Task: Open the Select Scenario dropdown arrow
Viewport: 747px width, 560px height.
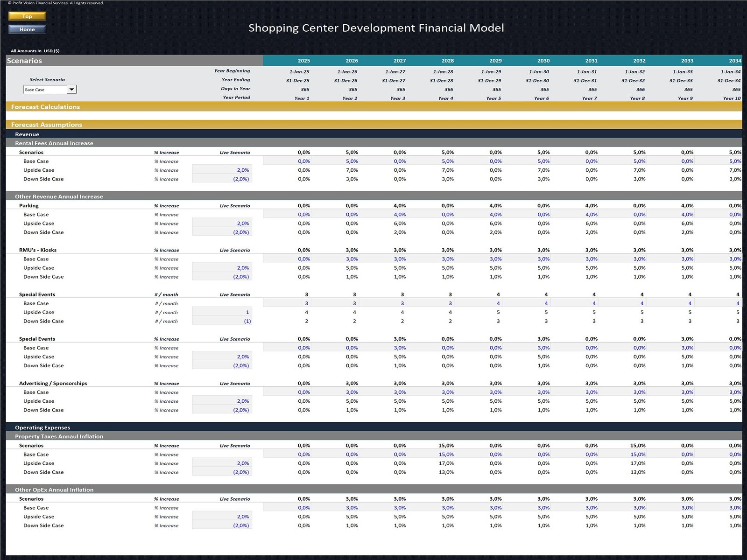Action: pos(71,90)
